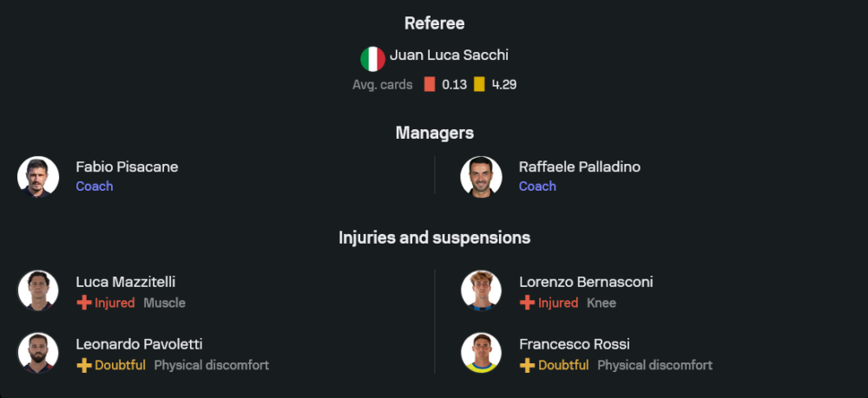
Task: Click the red card icon
Action: pos(430,85)
